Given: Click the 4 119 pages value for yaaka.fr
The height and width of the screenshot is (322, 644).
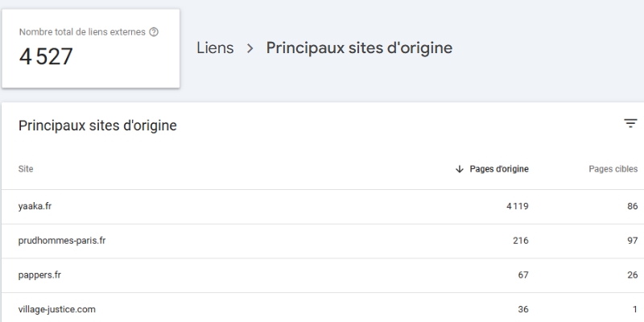Looking at the screenshot, I should pyautogui.click(x=517, y=206).
